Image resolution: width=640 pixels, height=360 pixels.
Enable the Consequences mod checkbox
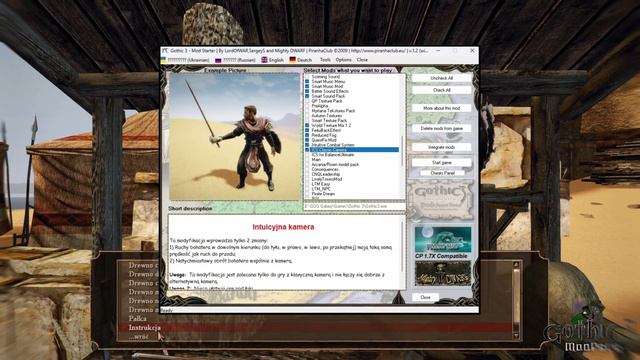click(307, 169)
